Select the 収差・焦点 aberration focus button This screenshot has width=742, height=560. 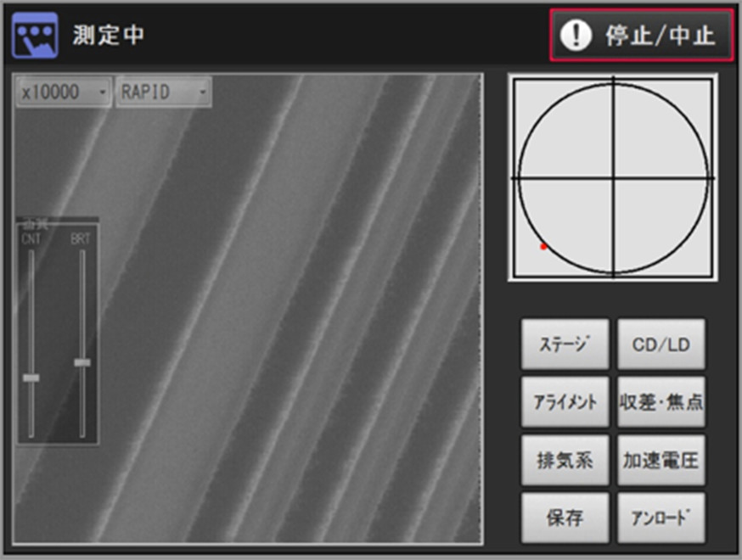click(660, 402)
